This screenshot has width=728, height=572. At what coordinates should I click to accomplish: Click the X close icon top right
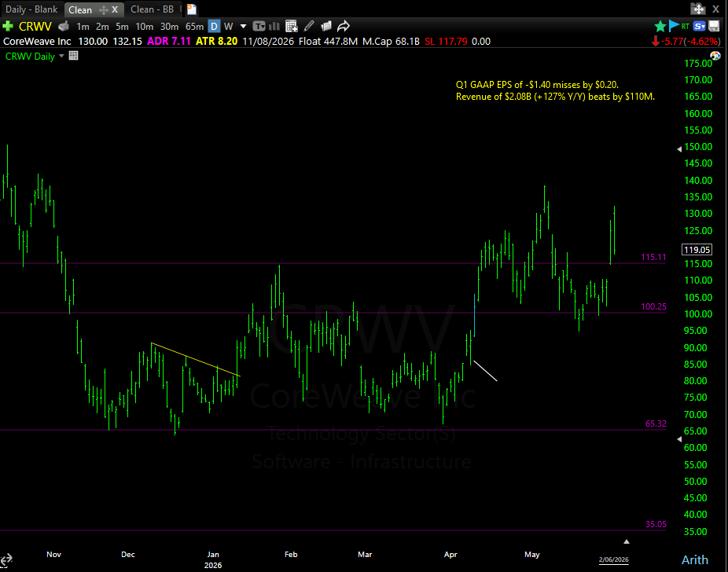[715, 9]
